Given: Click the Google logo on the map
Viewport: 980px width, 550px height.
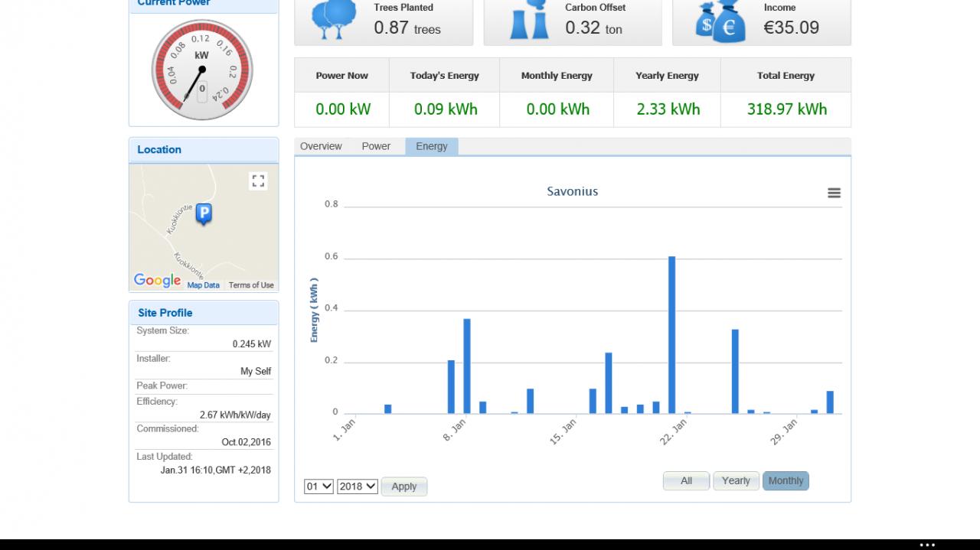Looking at the screenshot, I should point(158,281).
